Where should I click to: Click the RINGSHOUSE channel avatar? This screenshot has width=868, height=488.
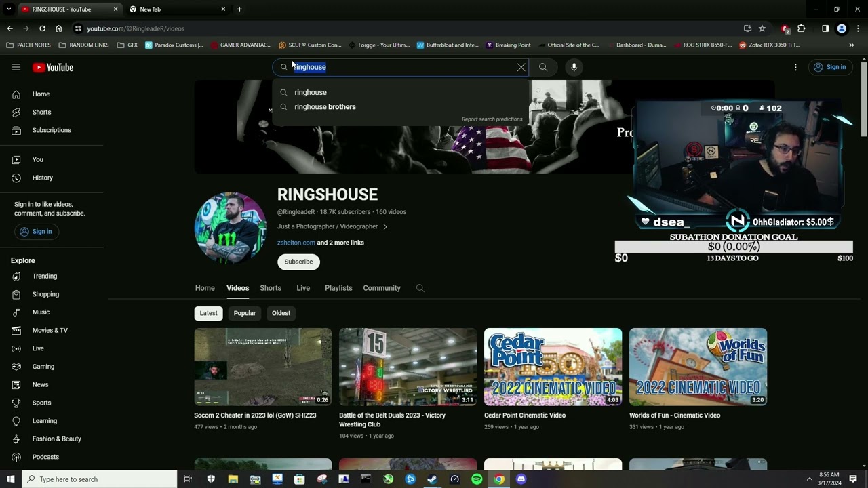click(231, 227)
